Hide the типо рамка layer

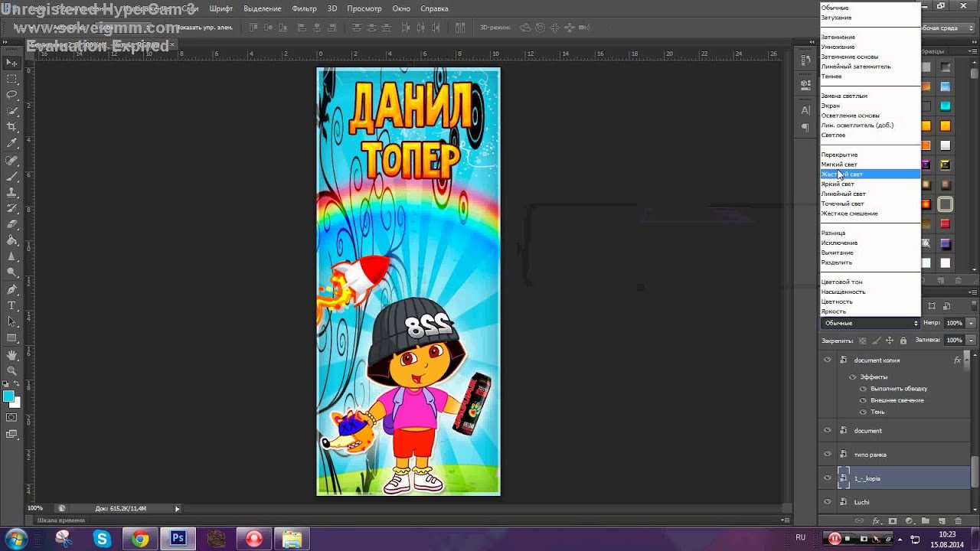tap(827, 454)
